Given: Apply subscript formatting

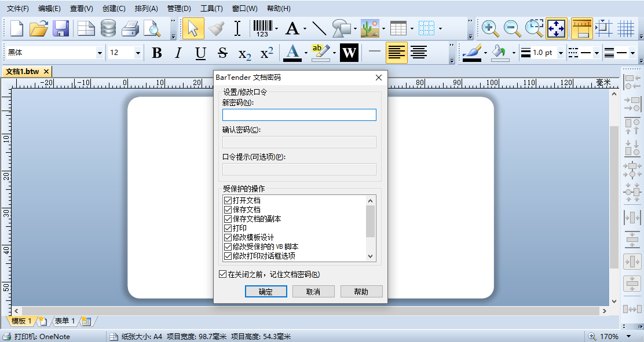Looking at the screenshot, I should [x=245, y=53].
